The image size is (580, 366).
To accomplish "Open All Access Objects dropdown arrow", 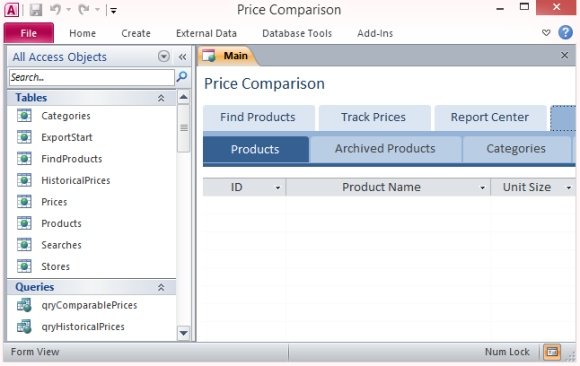I will pos(164,56).
